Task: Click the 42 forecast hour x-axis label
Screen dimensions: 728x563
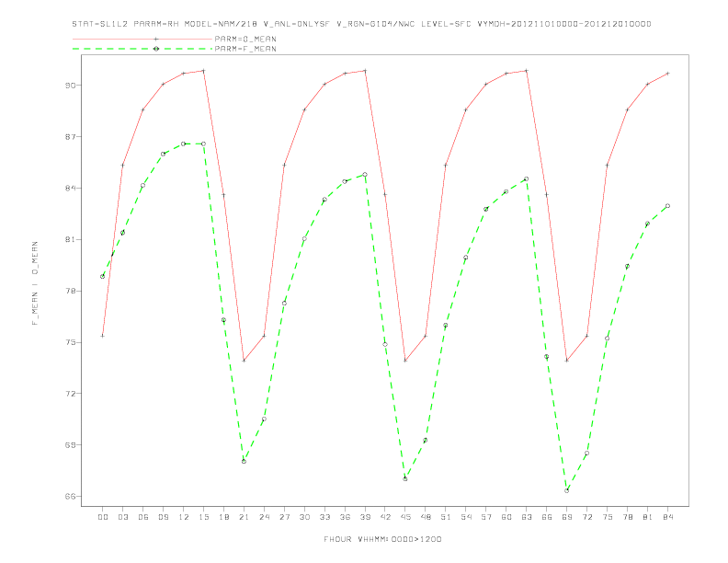Action: pos(385,517)
